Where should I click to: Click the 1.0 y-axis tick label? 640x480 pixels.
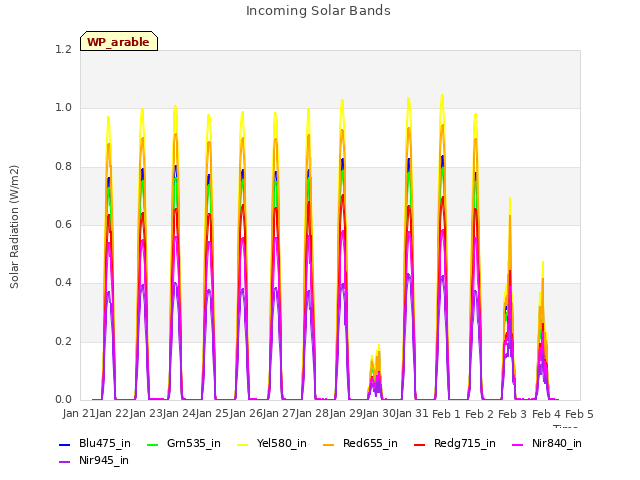click(64, 108)
